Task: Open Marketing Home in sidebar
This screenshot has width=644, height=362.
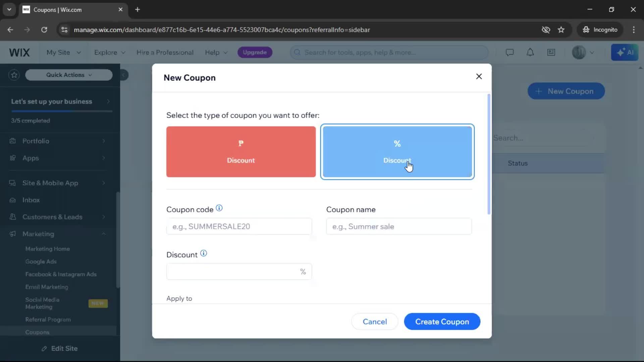Action: pos(48,249)
